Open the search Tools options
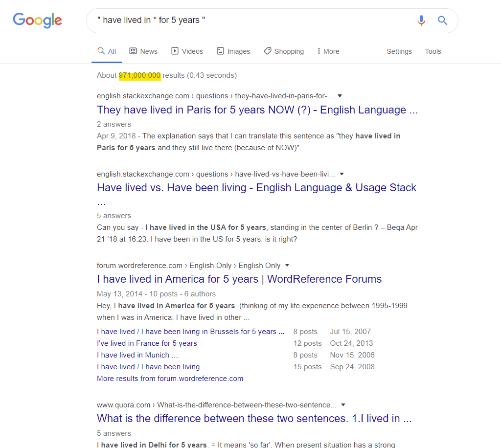This screenshot has width=501, height=448. click(433, 51)
